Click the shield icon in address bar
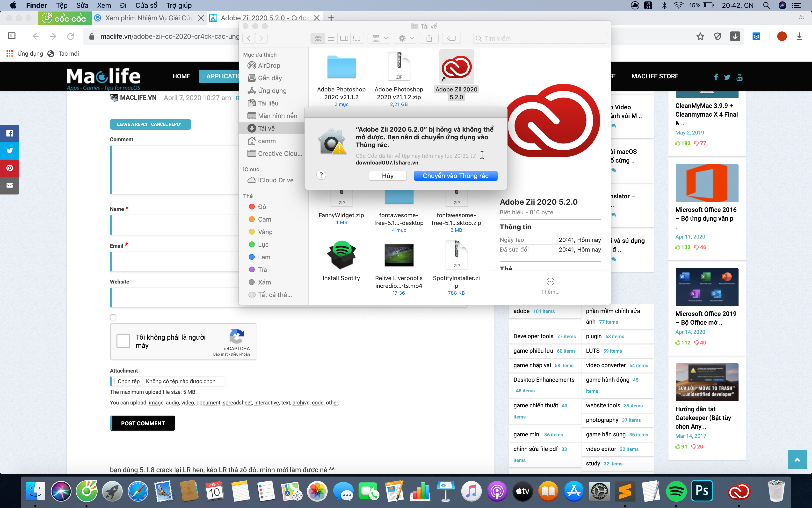The width and height of the screenshot is (812, 508). tap(718, 36)
